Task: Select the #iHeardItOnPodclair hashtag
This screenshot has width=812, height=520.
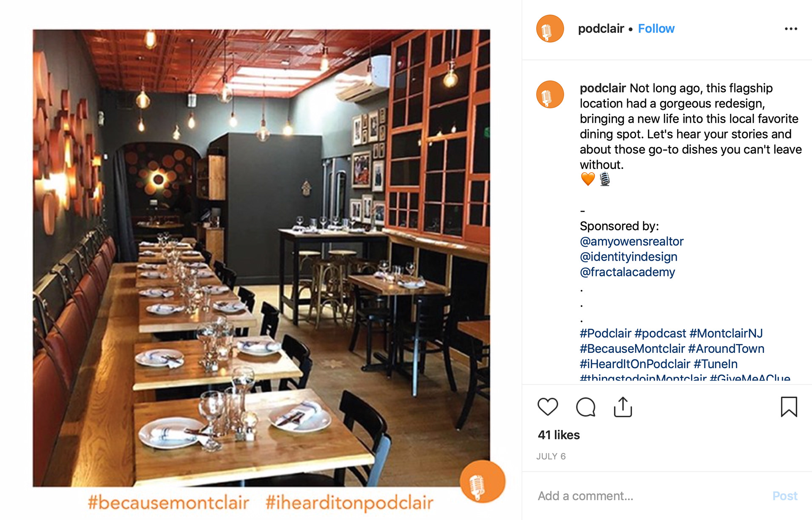Action: [x=635, y=364]
